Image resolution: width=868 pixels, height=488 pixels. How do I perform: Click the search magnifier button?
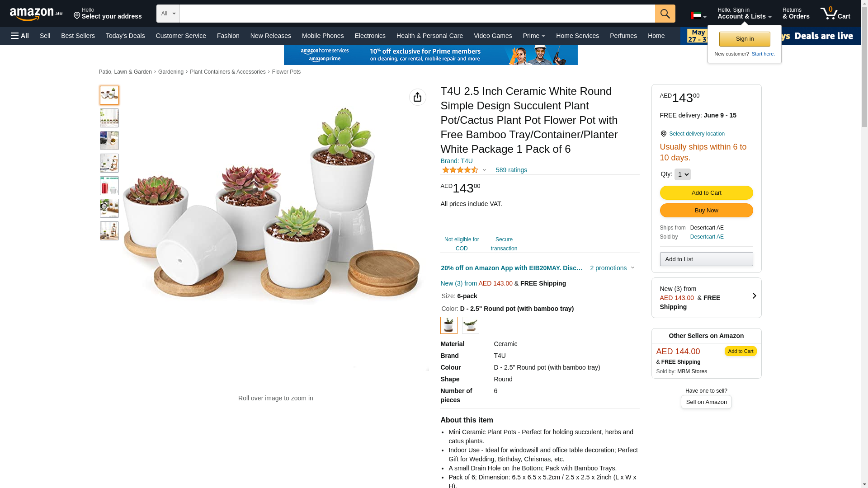click(x=665, y=14)
